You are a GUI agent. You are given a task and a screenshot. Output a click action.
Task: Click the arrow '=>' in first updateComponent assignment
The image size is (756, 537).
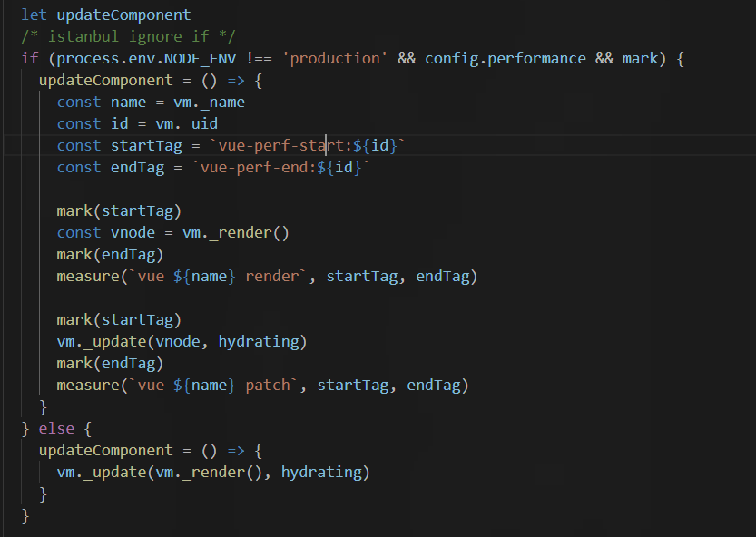[236, 81]
